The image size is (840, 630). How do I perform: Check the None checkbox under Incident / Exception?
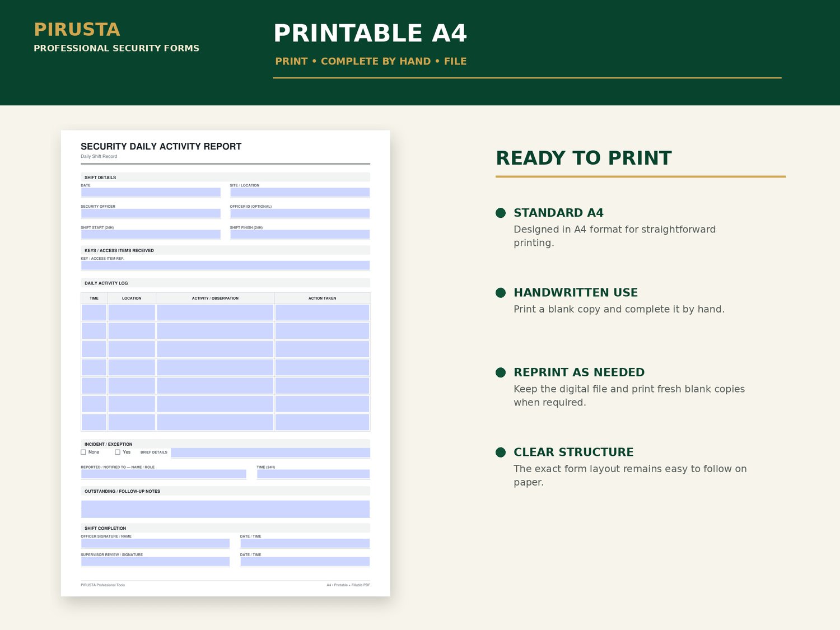click(x=83, y=452)
